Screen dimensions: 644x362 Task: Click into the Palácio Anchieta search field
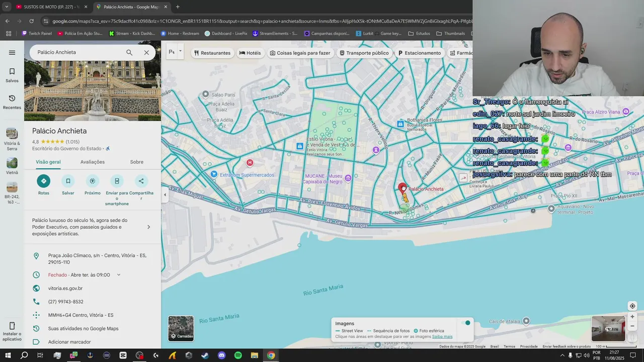tap(78, 52)
